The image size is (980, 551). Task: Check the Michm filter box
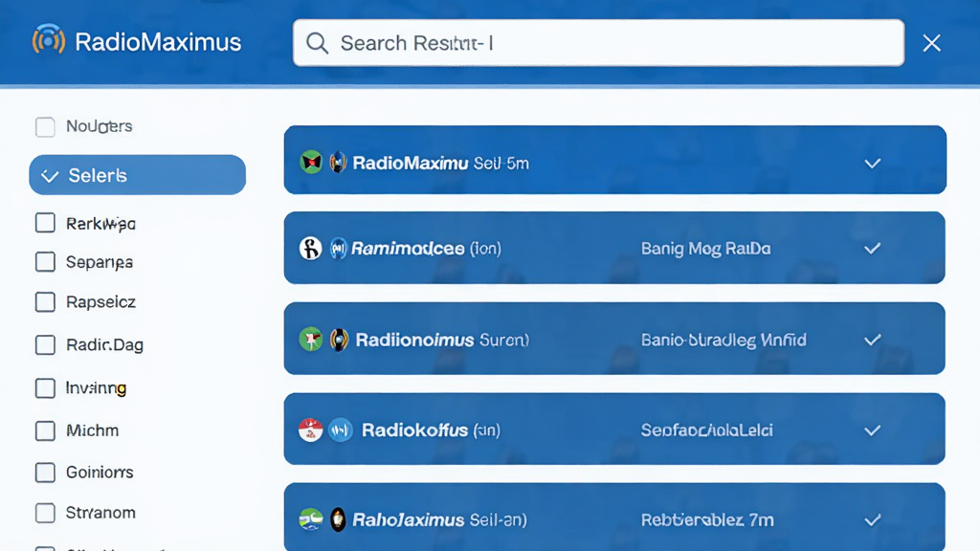45,430
